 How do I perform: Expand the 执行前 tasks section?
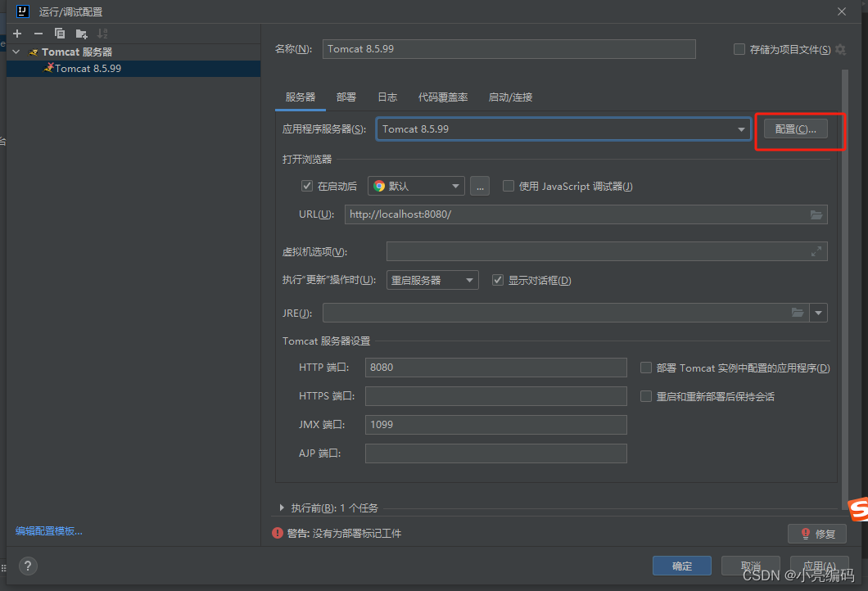coord(283,508)
